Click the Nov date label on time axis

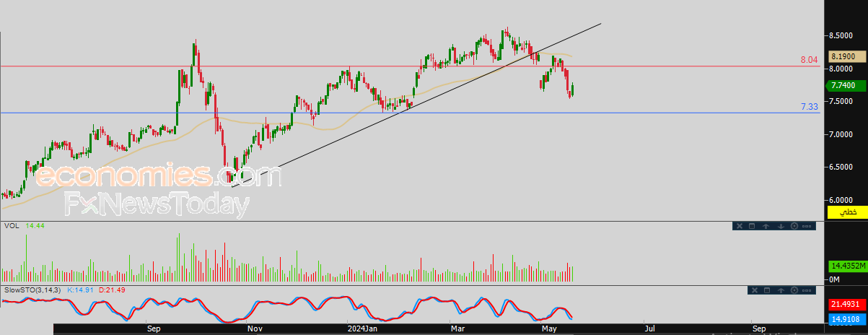tap(254, 329)
